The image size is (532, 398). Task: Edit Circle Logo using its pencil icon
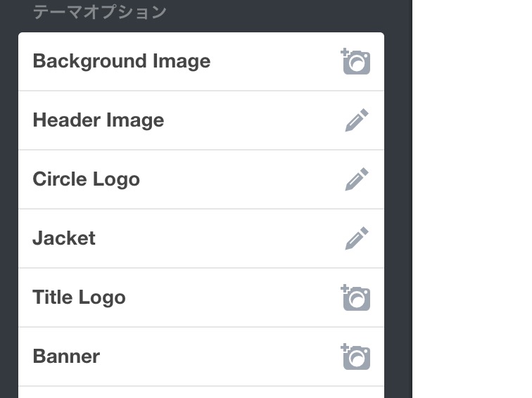(x=357, y=179)
